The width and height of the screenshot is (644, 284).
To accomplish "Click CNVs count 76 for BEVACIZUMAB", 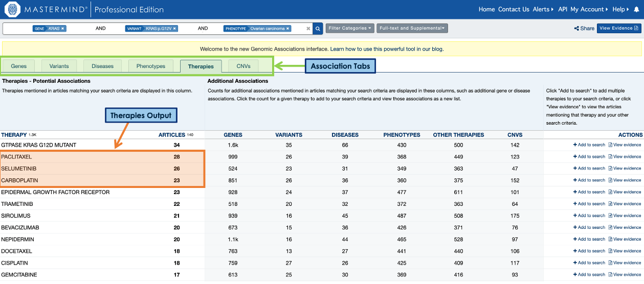I will (515, 227).
